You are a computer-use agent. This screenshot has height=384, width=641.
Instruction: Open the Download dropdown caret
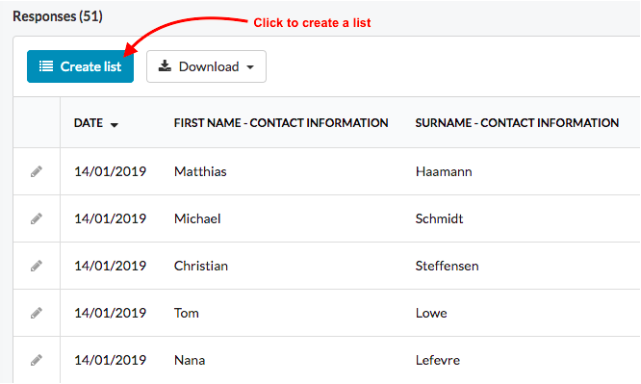point(250,67)
